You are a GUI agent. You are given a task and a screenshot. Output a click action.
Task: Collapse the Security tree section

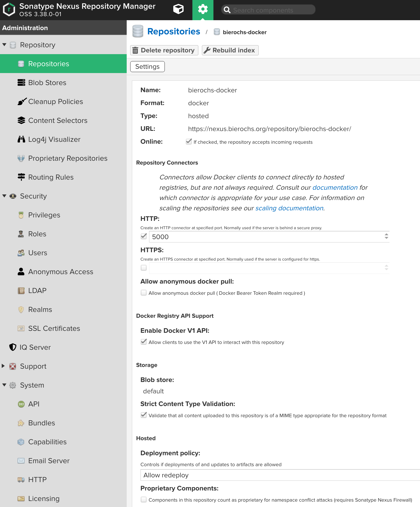click(4, 196)
